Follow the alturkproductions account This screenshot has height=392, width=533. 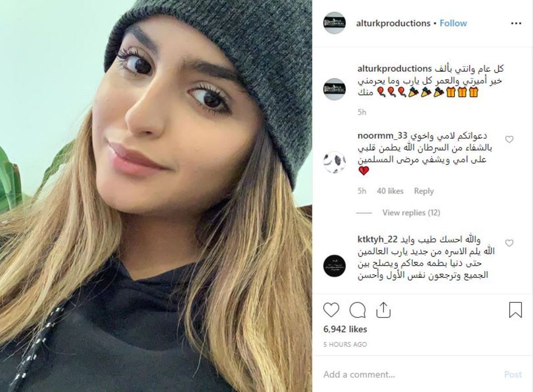tap(453, 24)
